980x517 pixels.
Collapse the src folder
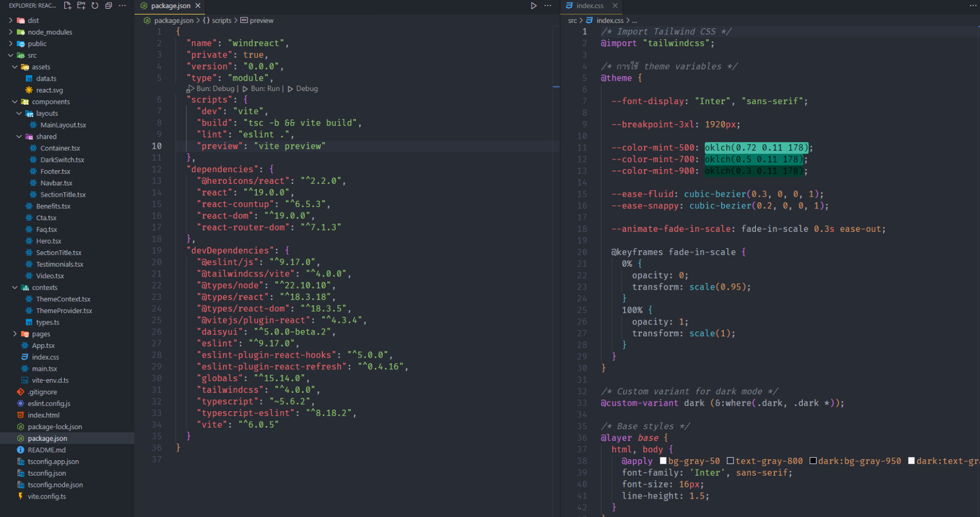click(x=11, y=55)
